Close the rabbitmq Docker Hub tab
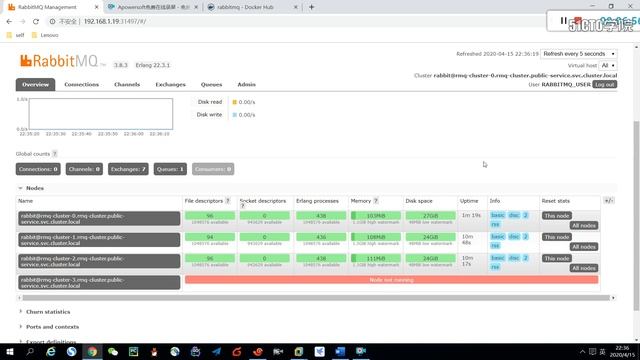 tap(296, 7)
